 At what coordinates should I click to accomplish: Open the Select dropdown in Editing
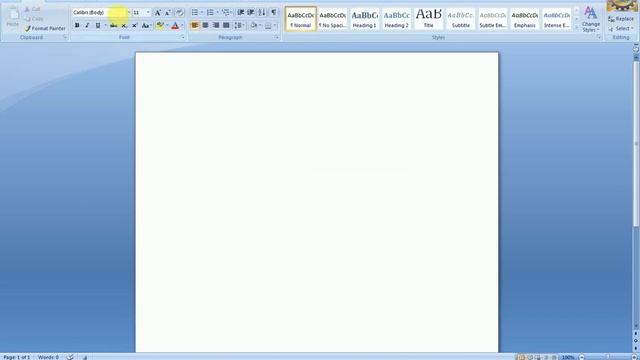tap(620, 29)
